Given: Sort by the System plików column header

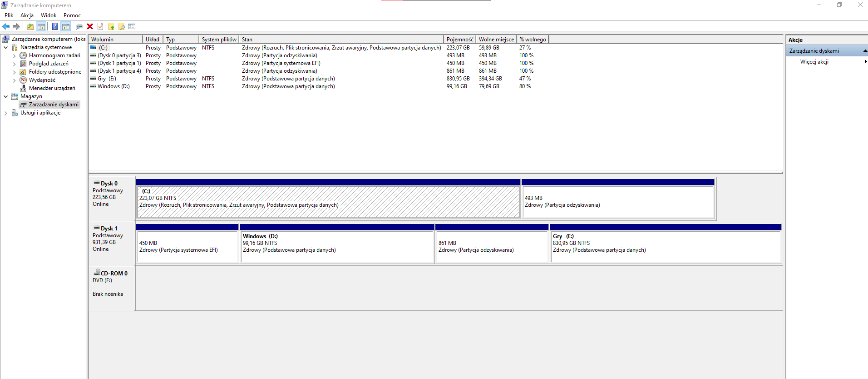Looking at the screenshot, I should click(219, 40).
